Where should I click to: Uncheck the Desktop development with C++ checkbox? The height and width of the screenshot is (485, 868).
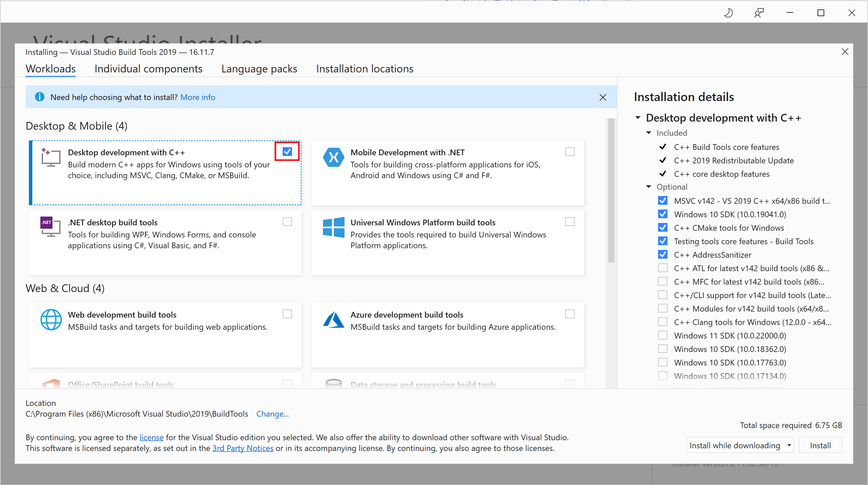287,152
